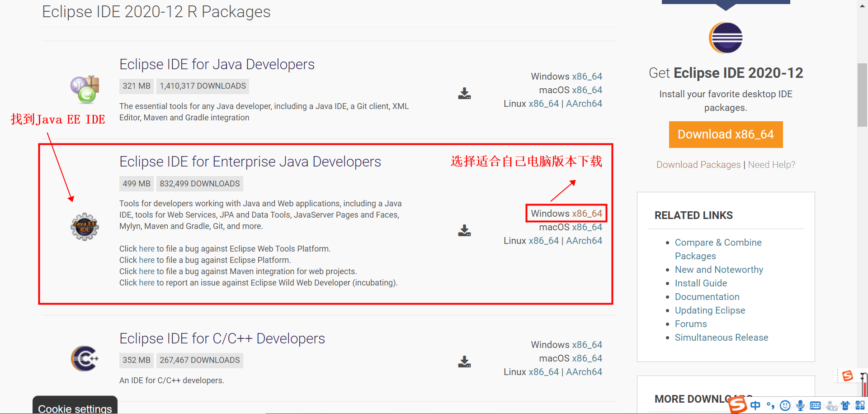
Task: Download Linux x86_64 for C/C++ Developers
Action: click(x=544, y=372)
